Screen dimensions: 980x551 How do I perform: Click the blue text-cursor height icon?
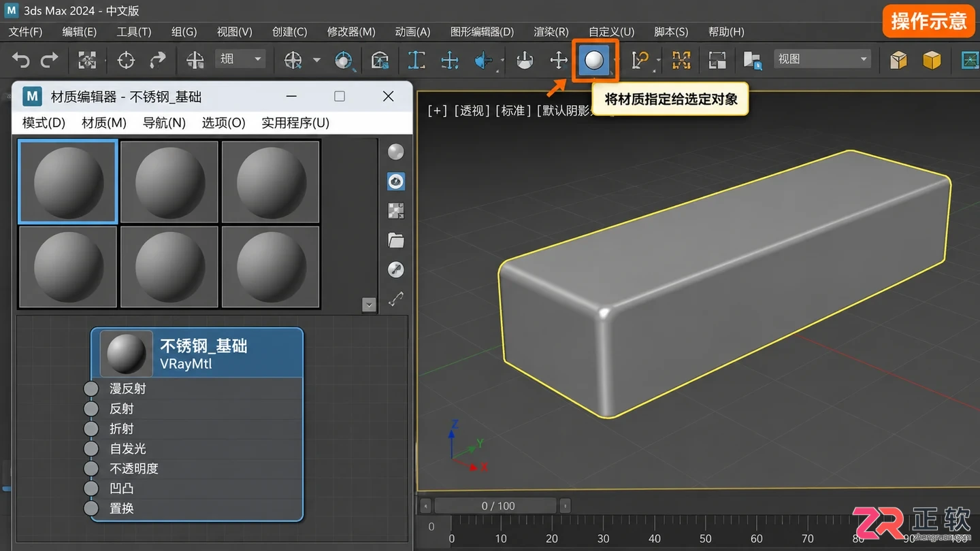tap(416, 61)
